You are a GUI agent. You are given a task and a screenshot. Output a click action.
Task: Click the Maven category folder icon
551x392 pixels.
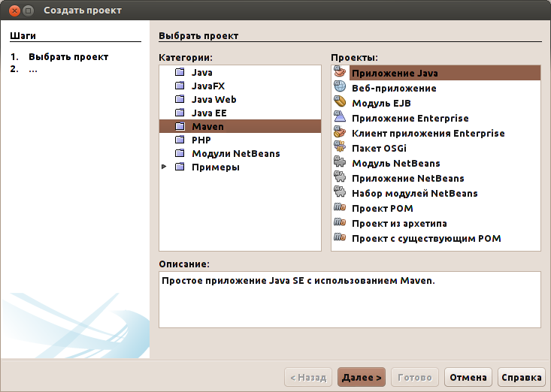tap(180, 126)
